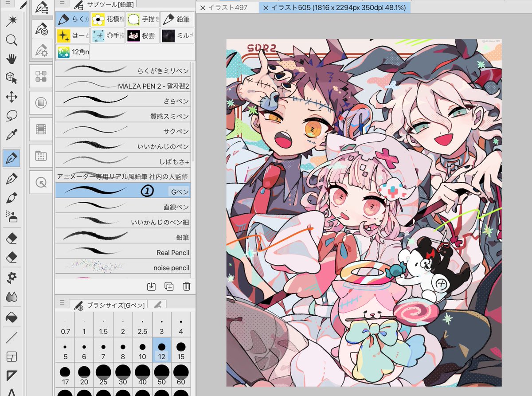Image resolution: width=532 pixels, height=396 pixels.
Task: Select the はーと sparkle sub tool group
Action: [73, 35]
